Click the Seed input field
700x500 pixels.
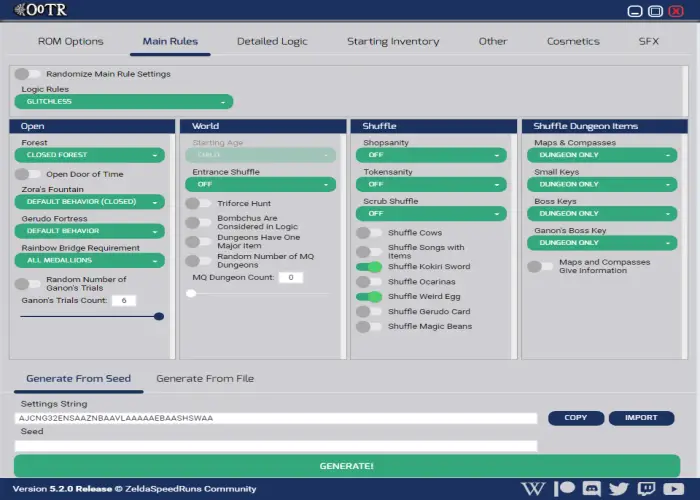[x=276, y=446]
